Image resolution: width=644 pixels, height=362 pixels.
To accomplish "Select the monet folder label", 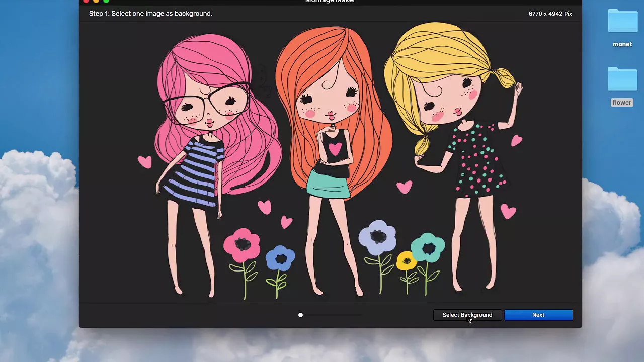I will [x=622, y=44].
